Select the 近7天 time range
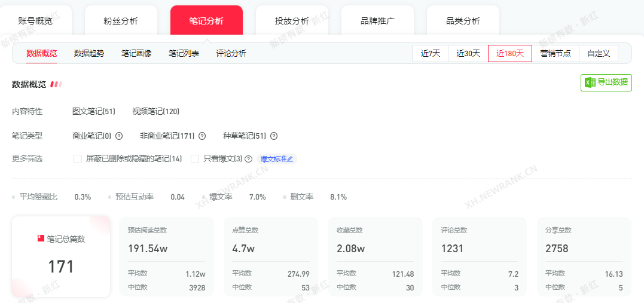This screenshot has height=303, width=644. [430, 53]
